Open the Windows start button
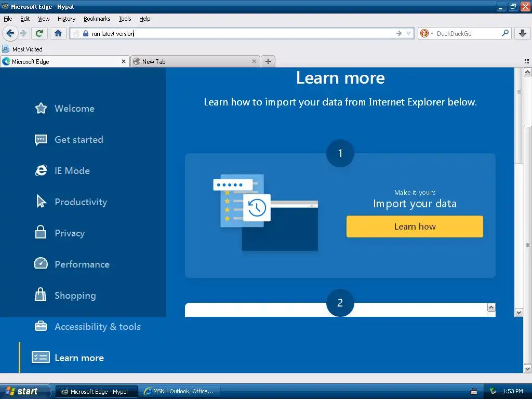Viewport: 532px width, 399px height. click(25, 391)
